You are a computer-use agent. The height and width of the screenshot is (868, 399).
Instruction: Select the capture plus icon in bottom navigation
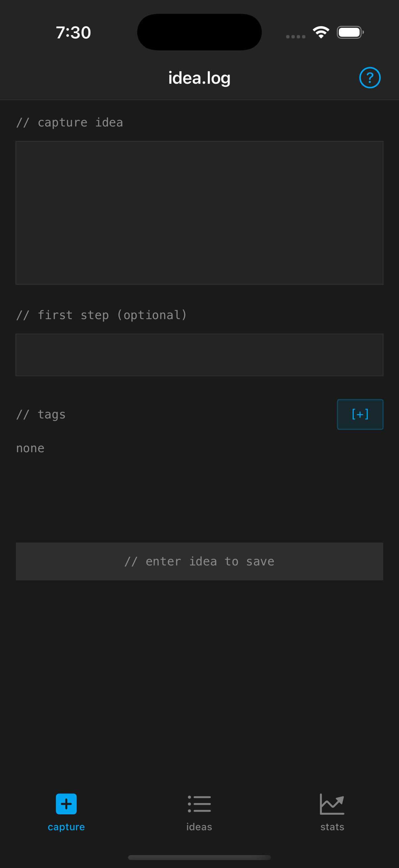coord(66,804)
